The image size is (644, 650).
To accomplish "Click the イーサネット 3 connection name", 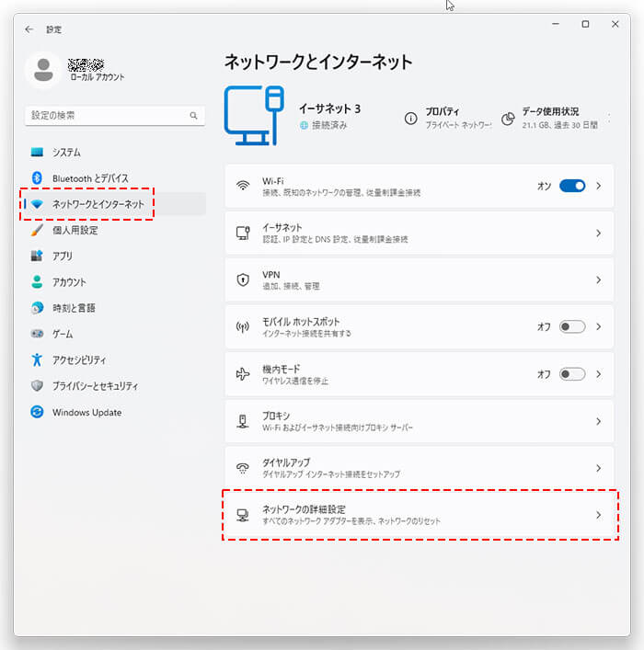I will point(330,108).
